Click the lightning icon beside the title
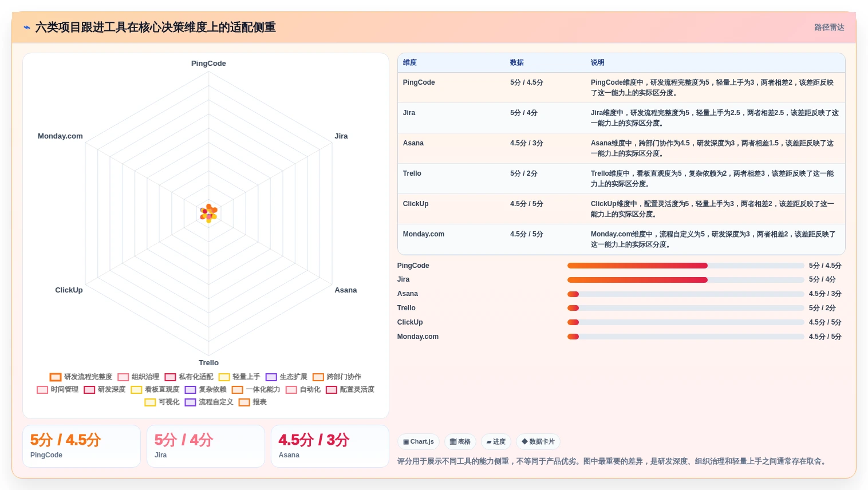868x490 pixels. pyautogui.click(x=27, y=27)
